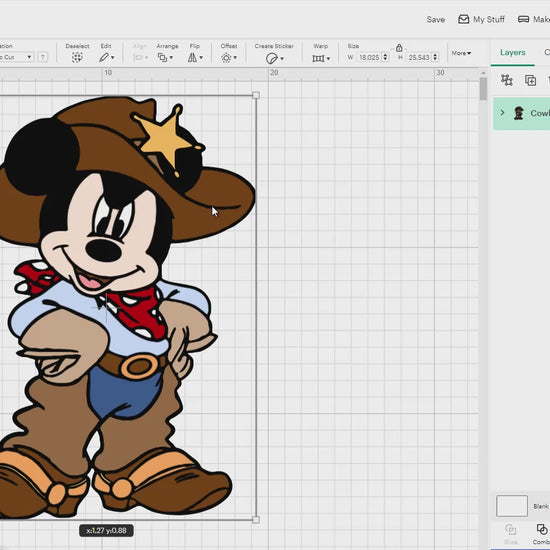
Task: Click the Create Sticker icon
Action: 271,58
